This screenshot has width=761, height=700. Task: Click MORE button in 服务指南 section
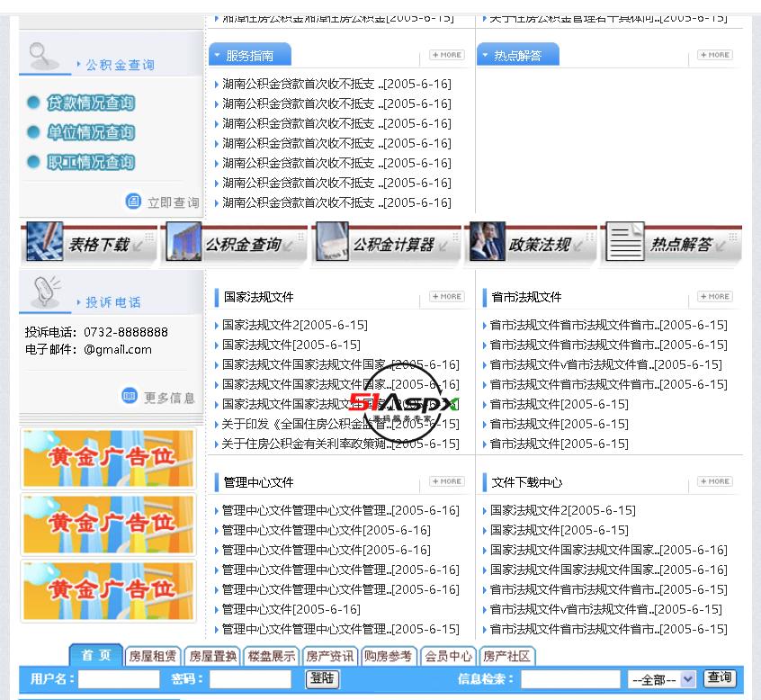pyautogui.click(x=447, y=55)
